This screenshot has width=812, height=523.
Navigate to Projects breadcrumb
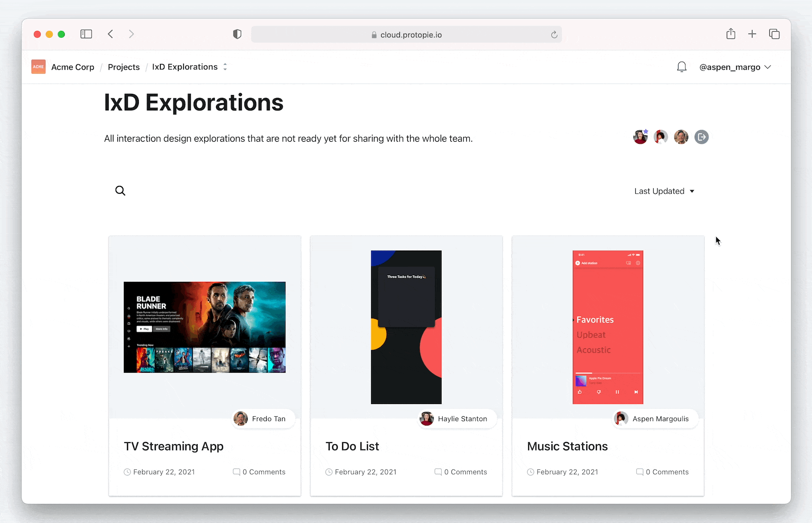pos(123,67)
